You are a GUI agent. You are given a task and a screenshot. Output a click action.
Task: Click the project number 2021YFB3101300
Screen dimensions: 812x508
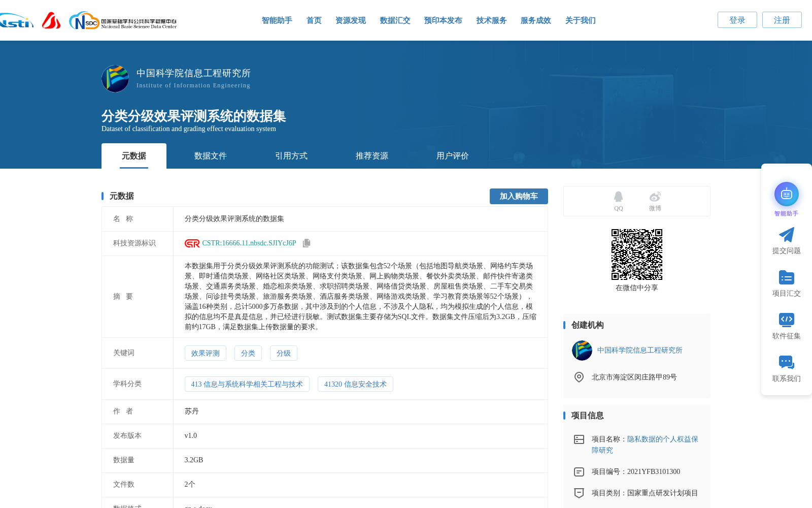[654, 472]
